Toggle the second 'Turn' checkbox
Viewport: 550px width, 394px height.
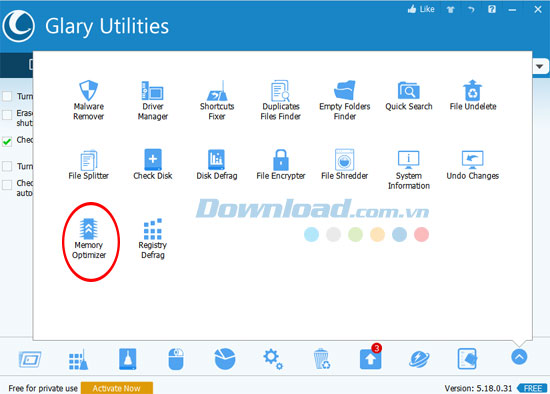click(x=7, y=166)
